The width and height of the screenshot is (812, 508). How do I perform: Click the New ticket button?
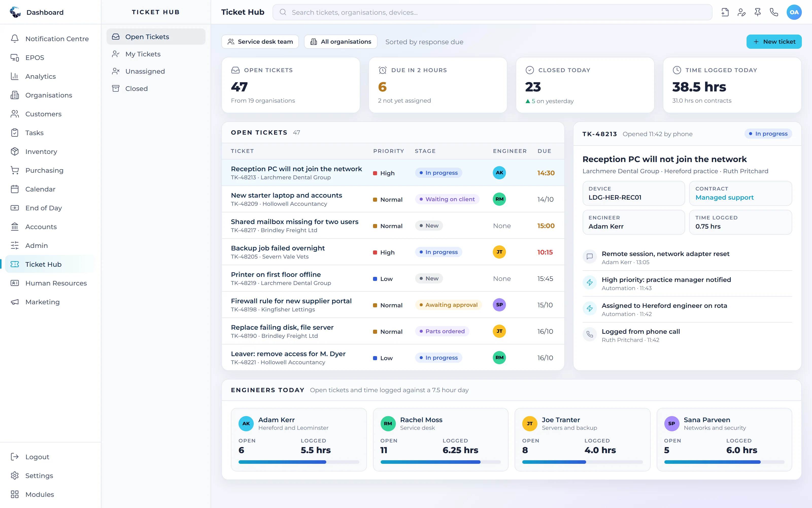774,42
